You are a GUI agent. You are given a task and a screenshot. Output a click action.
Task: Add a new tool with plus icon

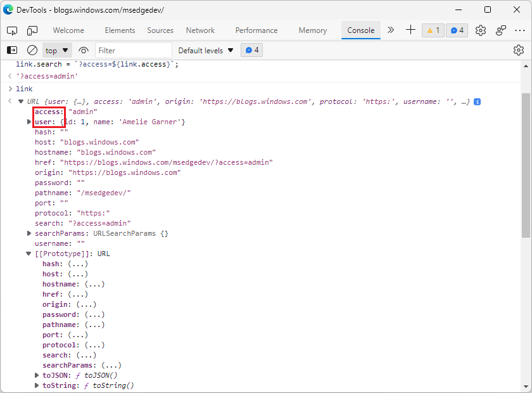click(x=410, y=30)
